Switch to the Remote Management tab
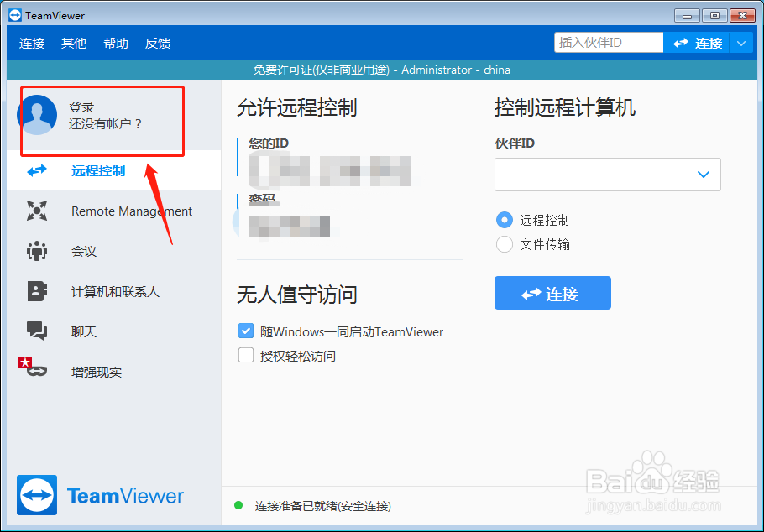This screenshot has height=532, width=764. pyautogui.click(x=114, y=211)
